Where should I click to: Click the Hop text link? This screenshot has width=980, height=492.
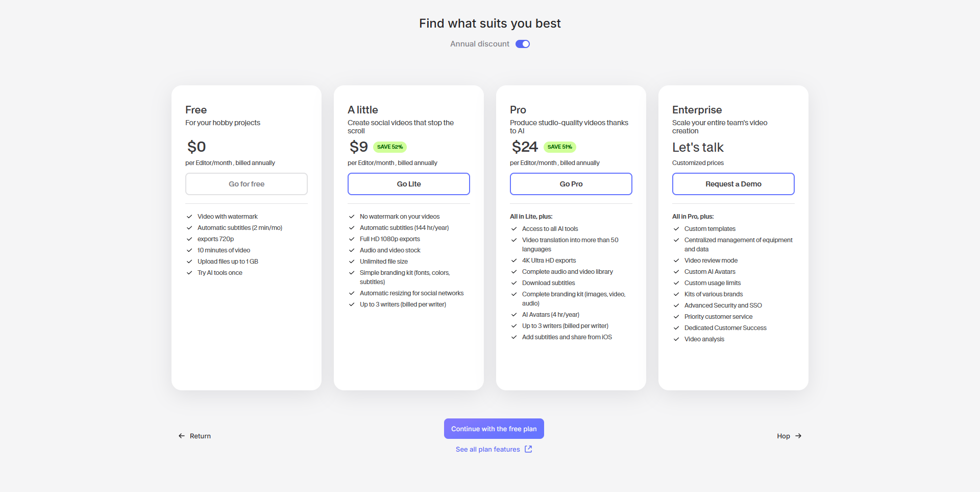tap(783, 436)
